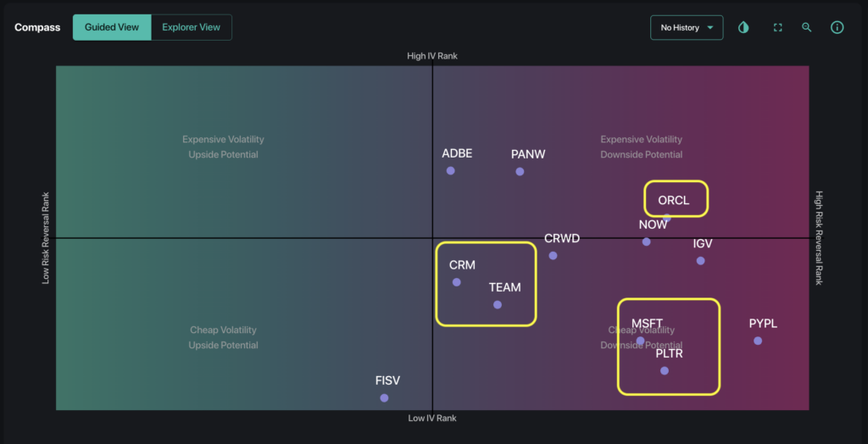The image size is (868, 444).
Task: Select the ADBE data point
Action: click(451, 170)
